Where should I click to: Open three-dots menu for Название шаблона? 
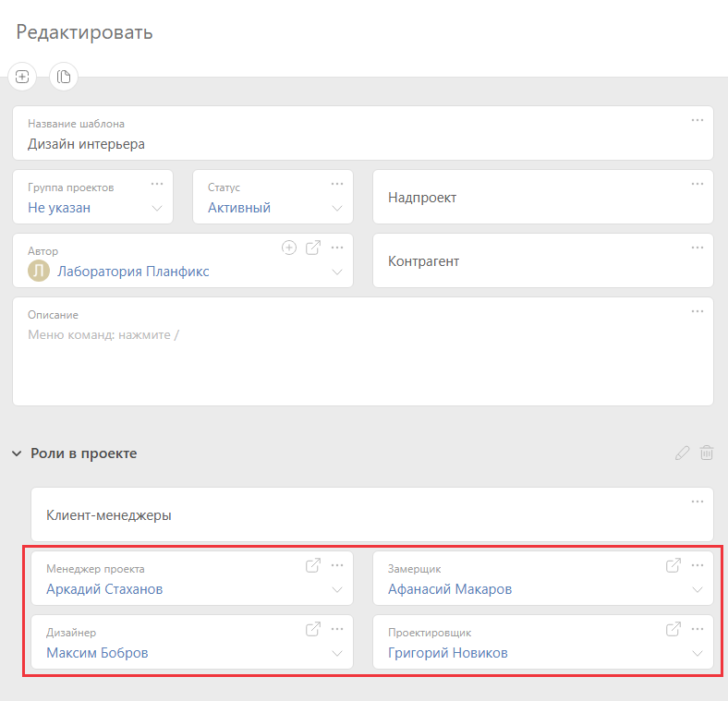[698, 120]
